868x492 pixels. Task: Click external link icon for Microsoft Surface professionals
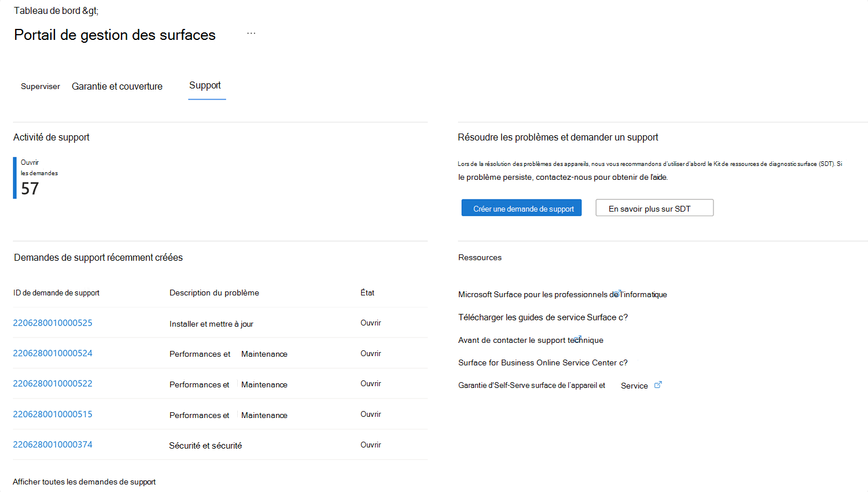coord(618,292)
